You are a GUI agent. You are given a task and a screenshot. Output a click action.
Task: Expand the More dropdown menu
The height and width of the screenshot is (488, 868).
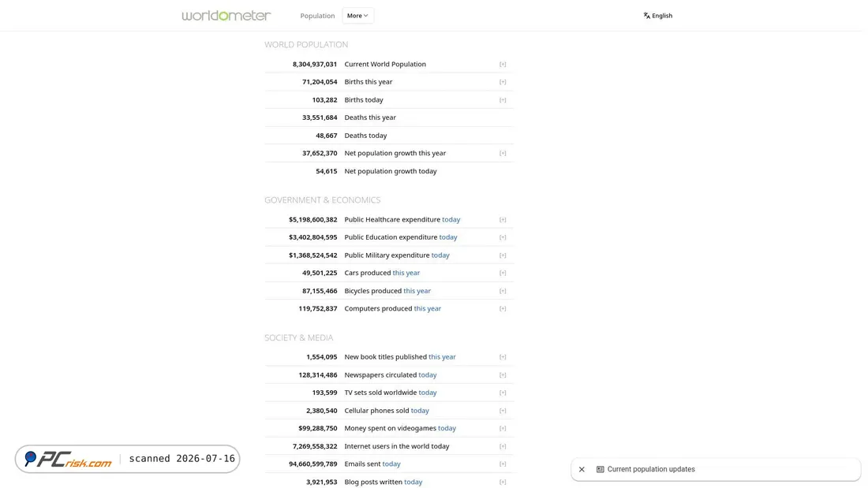357,16
